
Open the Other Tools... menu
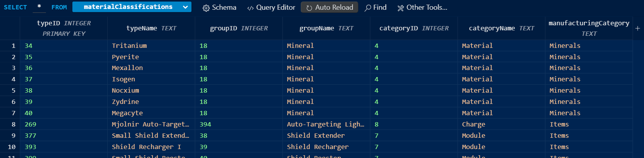point(426,7)
